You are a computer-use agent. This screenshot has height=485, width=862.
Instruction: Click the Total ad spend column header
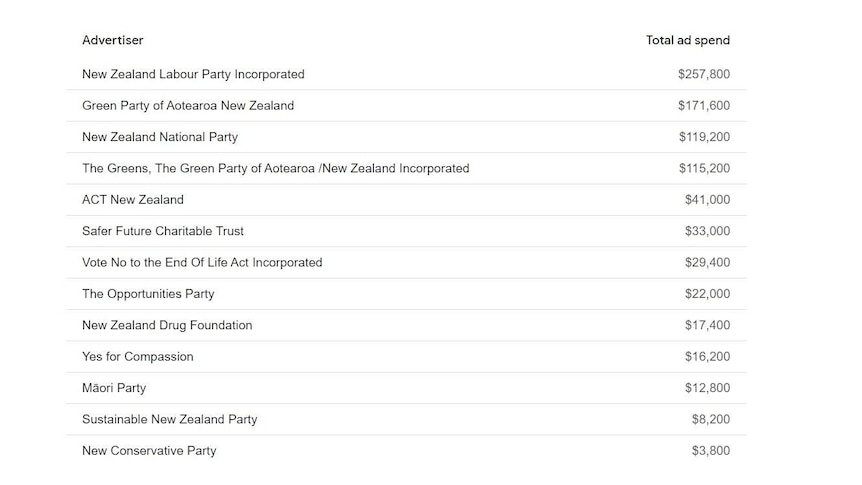[688, 40]
